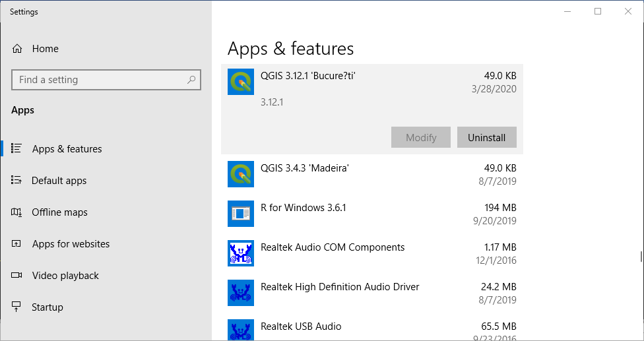The width and height of the screenshot is (644, 341).
Task: Click the Apps & features list icon
Action: 16,148
